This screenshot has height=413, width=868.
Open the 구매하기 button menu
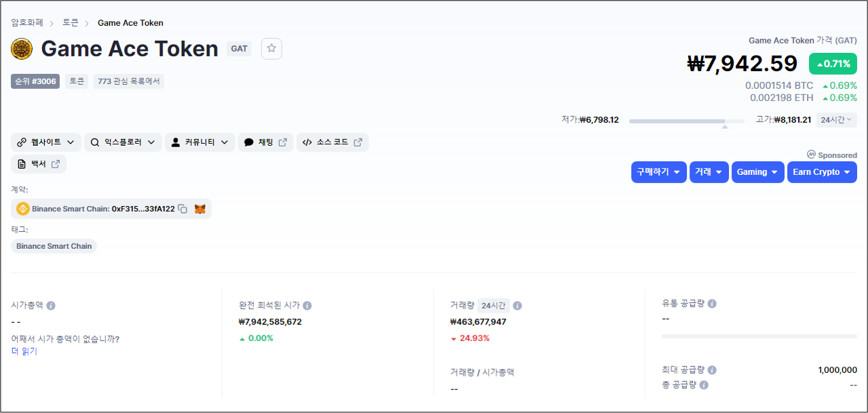coord(658,172)
